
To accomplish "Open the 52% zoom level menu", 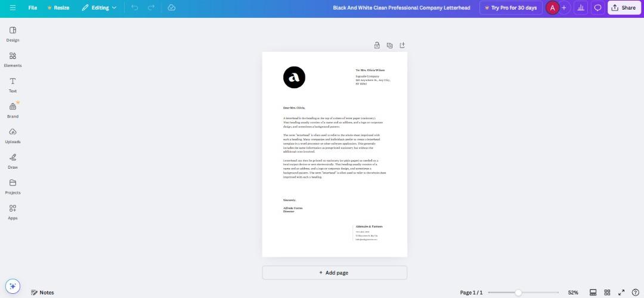I will click(x=573, y=292).
